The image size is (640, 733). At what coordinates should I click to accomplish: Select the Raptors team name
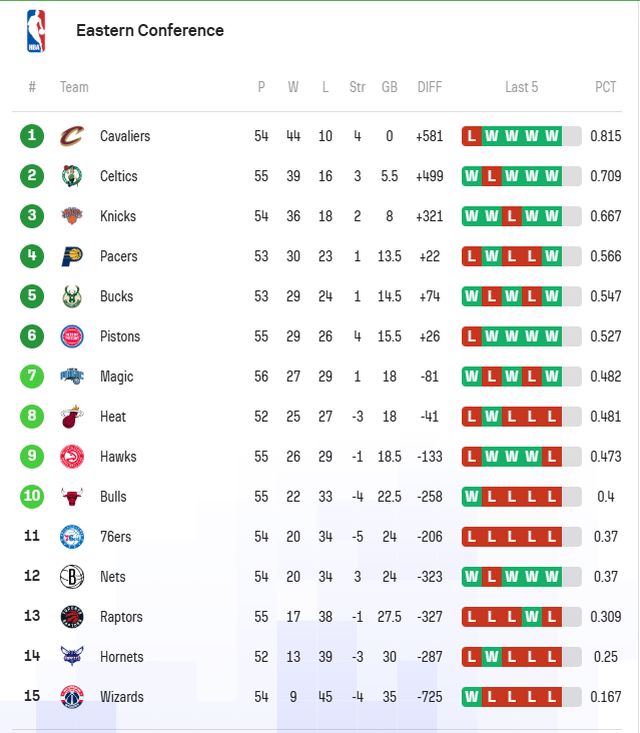coord(121,617)
